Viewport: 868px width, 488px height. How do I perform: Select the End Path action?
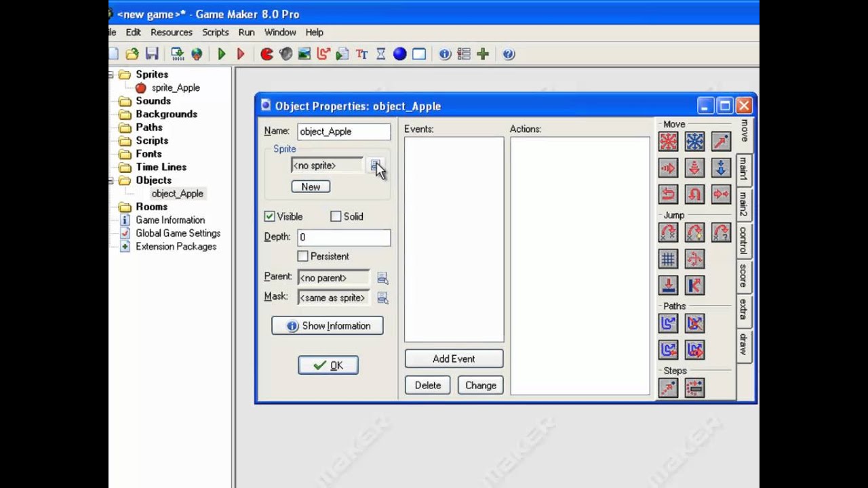(x=694, y=323)
